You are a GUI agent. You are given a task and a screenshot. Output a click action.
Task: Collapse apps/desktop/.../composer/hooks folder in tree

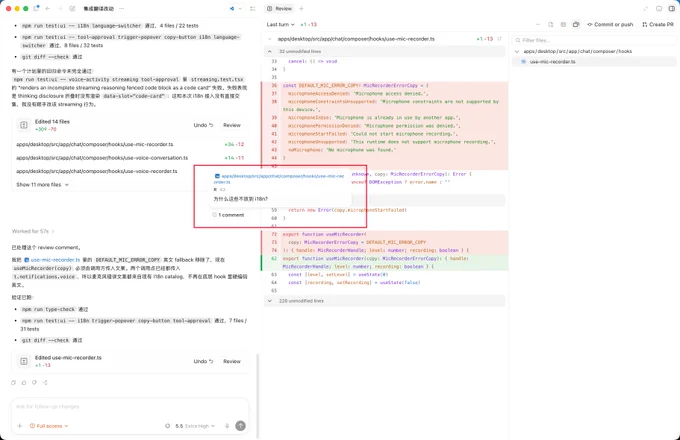click(x=517, y=51)
